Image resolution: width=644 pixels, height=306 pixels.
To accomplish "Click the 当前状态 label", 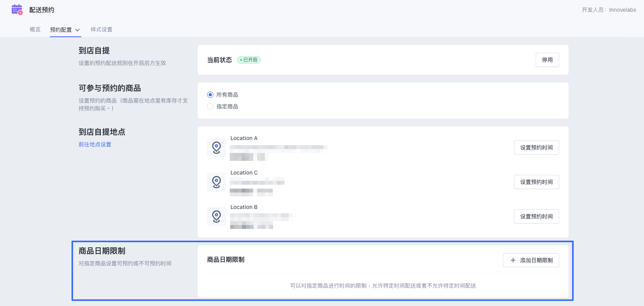I will coord(220,60).
